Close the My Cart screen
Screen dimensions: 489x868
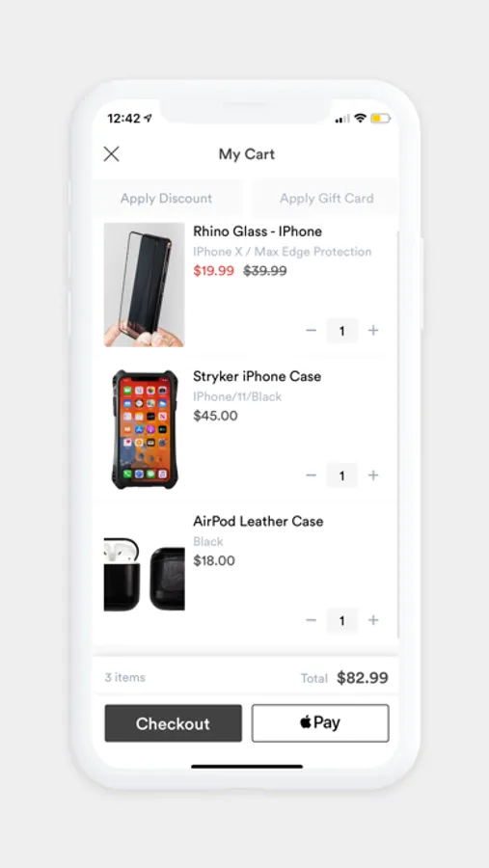[111, 154]
